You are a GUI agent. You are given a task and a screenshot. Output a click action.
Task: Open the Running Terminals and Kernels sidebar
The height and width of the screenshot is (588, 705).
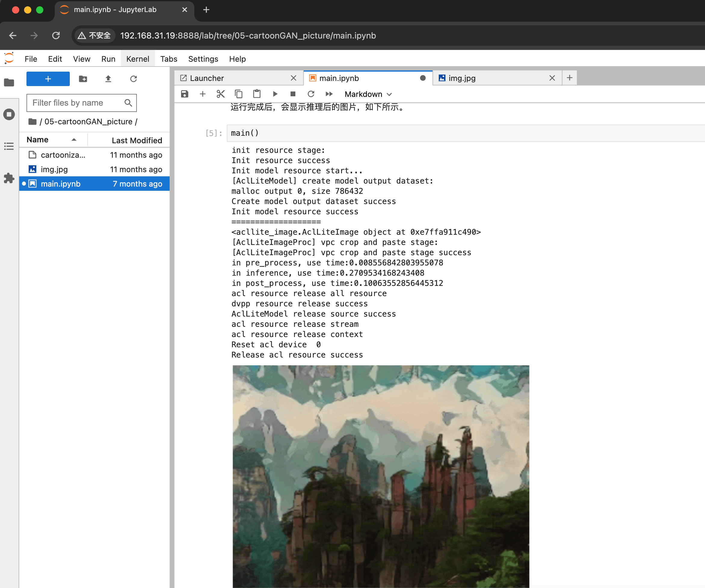click(9, 115)
